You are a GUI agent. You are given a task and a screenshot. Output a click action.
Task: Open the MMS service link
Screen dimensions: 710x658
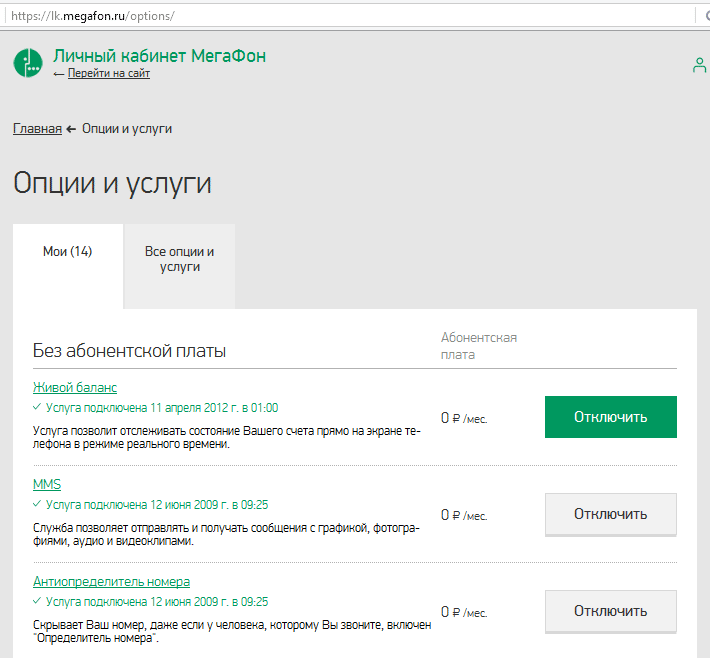(47, 484)
